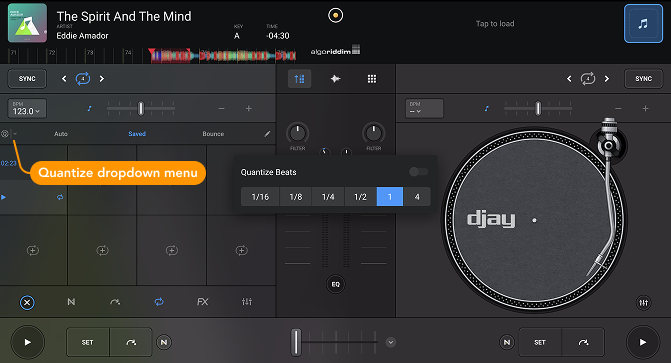Screen dimensions: 671x363
Task: Open the left deck BPM 123.0 dropdown
Action: (27, 108)
